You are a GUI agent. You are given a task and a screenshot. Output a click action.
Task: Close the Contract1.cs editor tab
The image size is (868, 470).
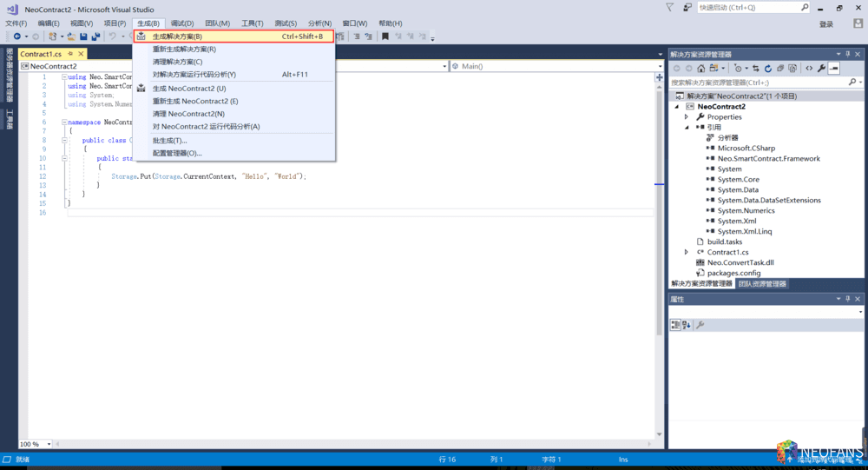click(x=81, y=54)
